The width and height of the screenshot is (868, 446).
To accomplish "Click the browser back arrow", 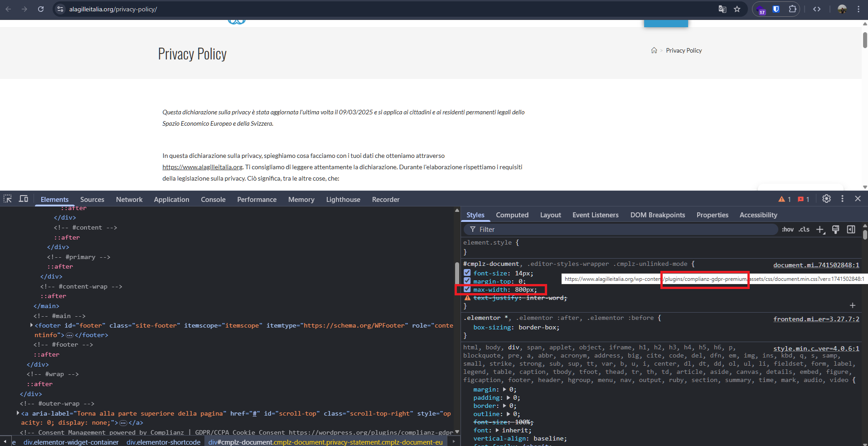I will [8, 9].
